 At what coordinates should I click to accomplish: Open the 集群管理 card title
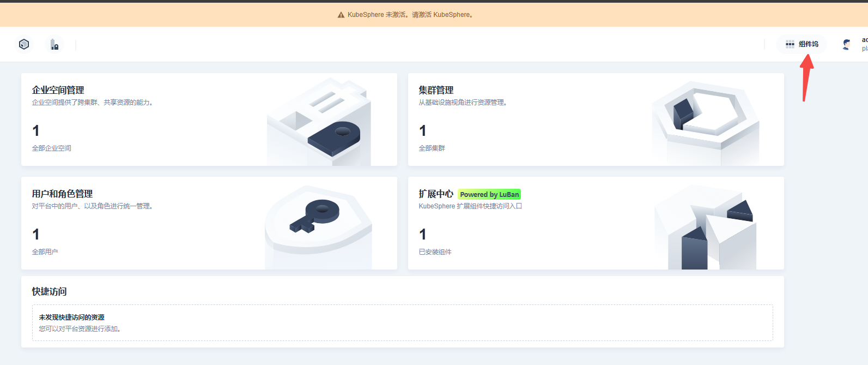[436, 90]
